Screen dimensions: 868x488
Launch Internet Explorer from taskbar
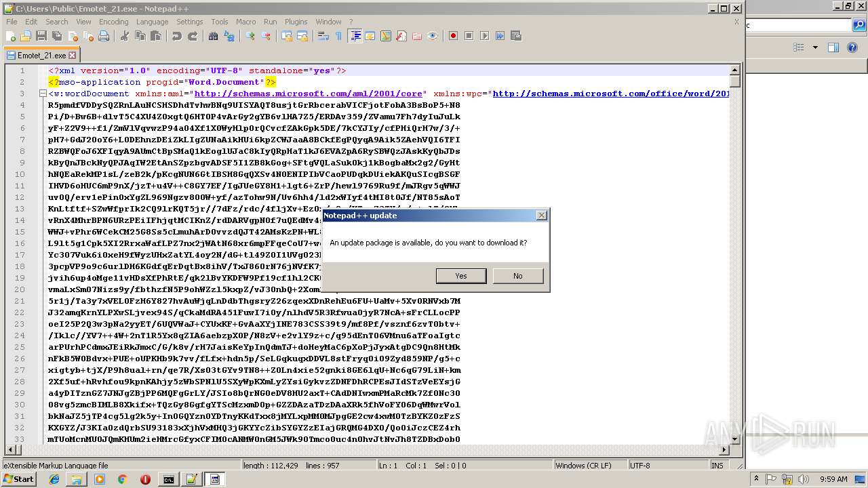[x=54, y=479]
